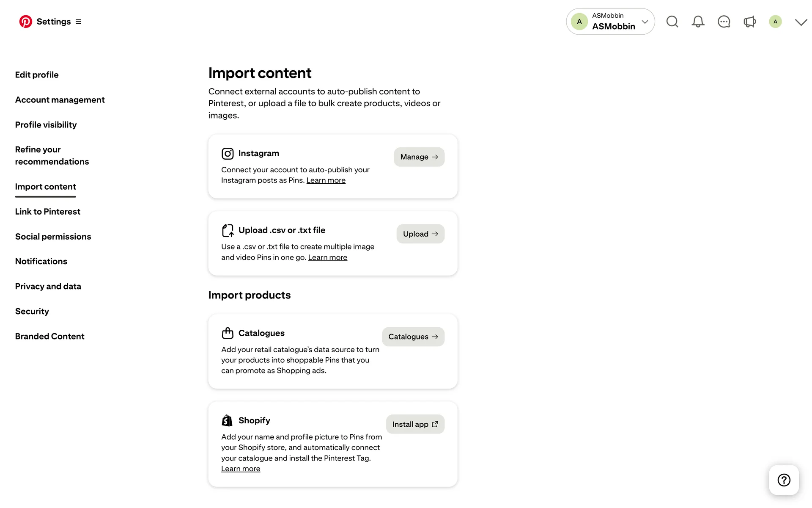Click Manage button for Instagram

click(x=419, y=157)
